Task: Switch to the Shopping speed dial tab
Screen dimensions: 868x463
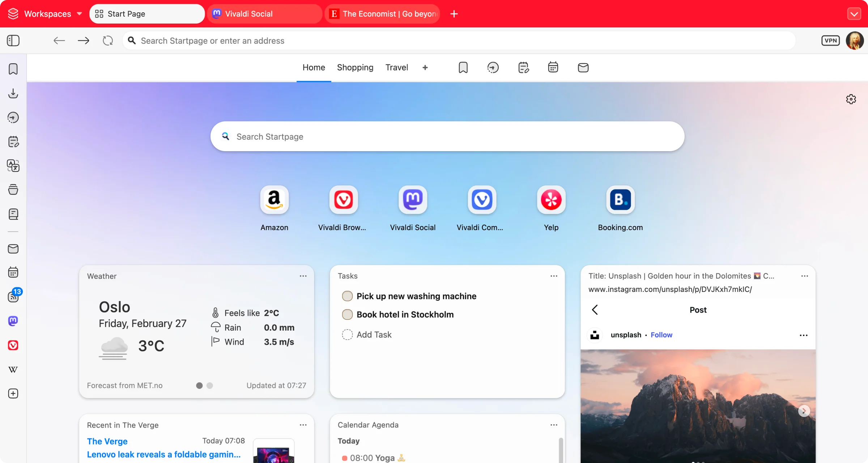Action: pos(355,68)
